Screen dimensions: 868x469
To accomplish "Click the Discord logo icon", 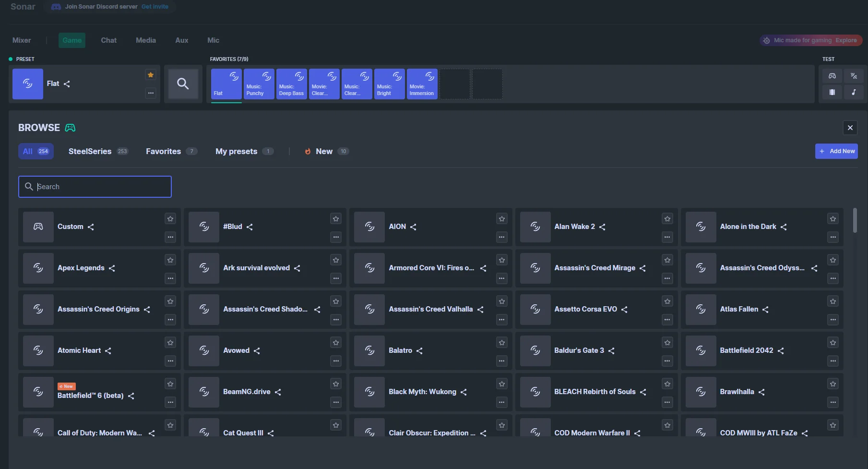I will (x=56, y=7).
